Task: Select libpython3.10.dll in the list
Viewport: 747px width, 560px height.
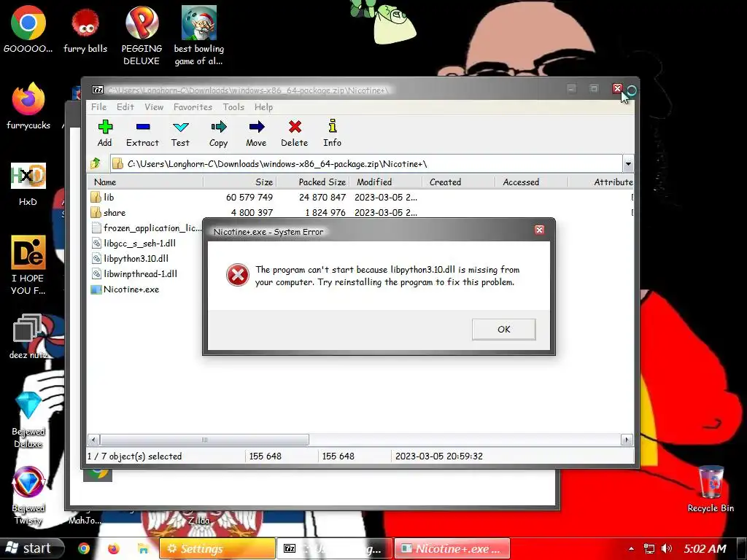Action: point(129,259)
